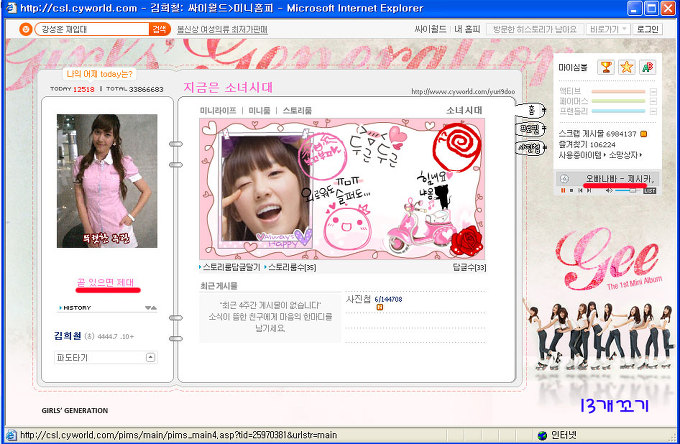Screen dimensions: 680x444
Task: Click the HISTORY up arrow
Action: pos(154,308)
